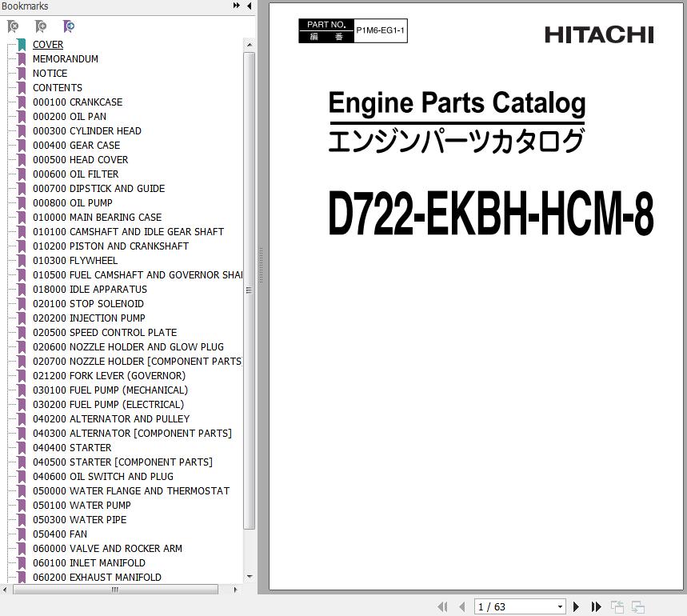The width and height of the screenshot is (687, 616).
Task: Jump to "040200 ALTERNATOR AND PULLEY"
Action: click(x=111, y=419)
